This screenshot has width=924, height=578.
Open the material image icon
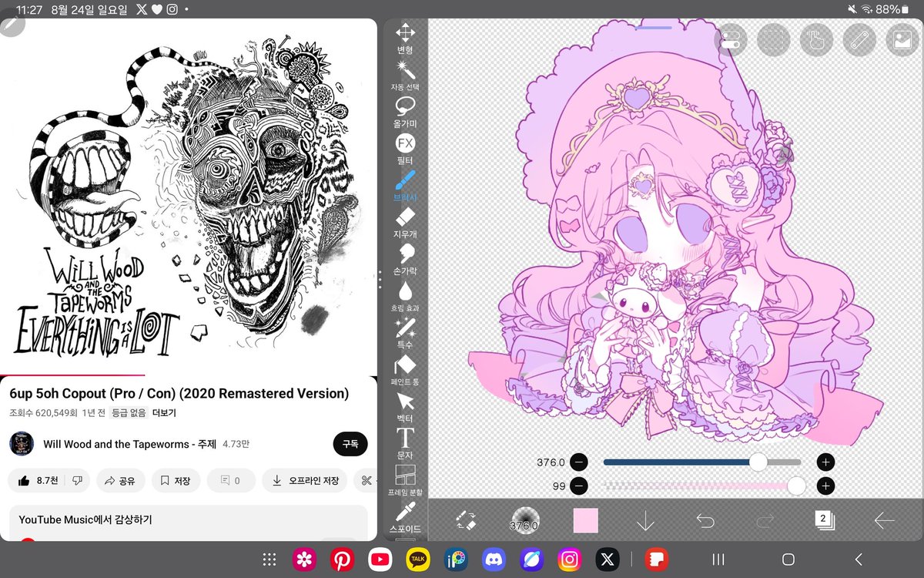(x=902, y=39)
